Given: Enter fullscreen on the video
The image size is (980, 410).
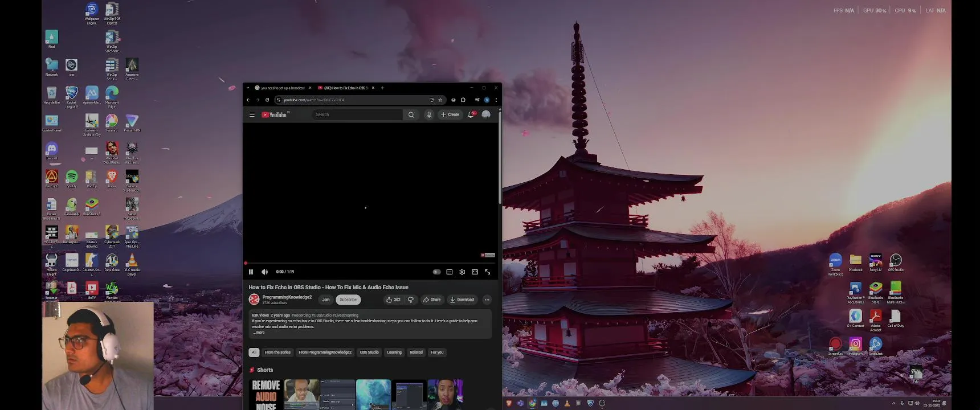Looking at the screenshot, I should [x=488, y=272].
